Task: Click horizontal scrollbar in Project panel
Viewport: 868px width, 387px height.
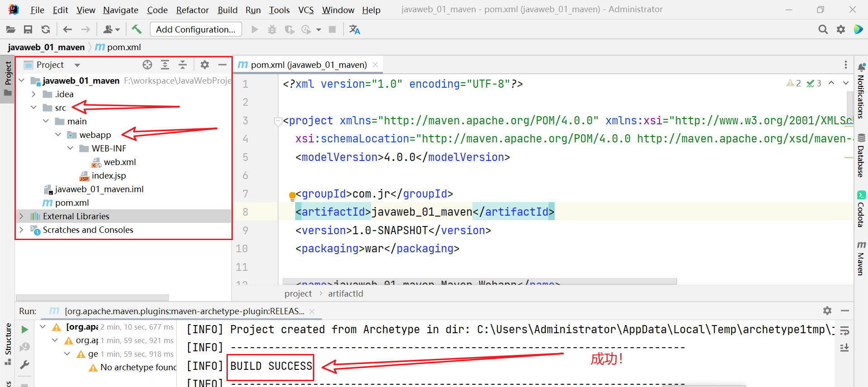Action: [93, 297]
